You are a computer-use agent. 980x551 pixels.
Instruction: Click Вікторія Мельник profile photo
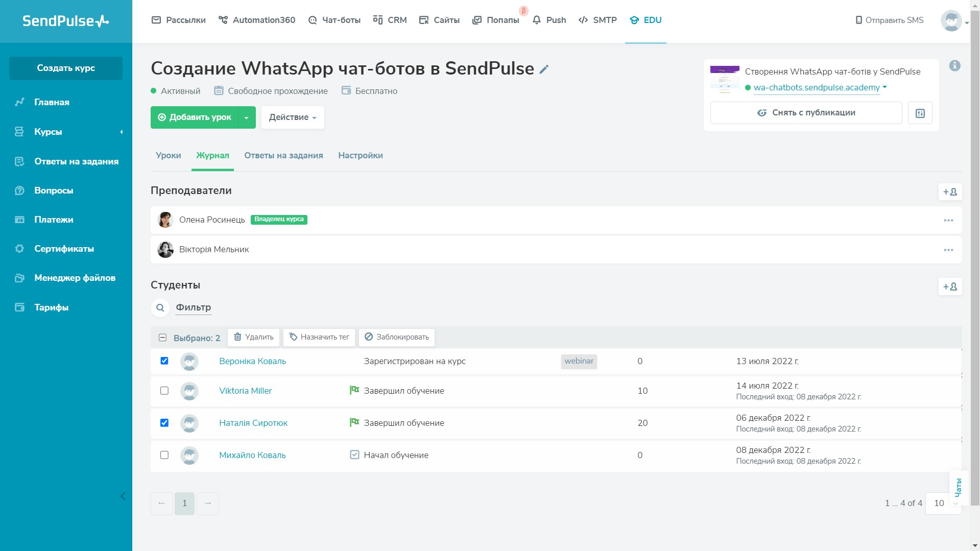165,250
